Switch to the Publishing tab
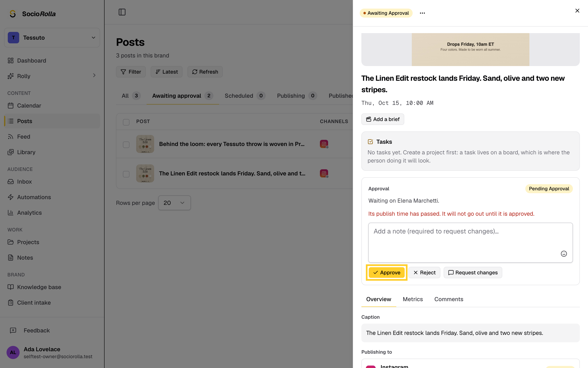Viewport: 588px width, 368px height. (297, 96)
